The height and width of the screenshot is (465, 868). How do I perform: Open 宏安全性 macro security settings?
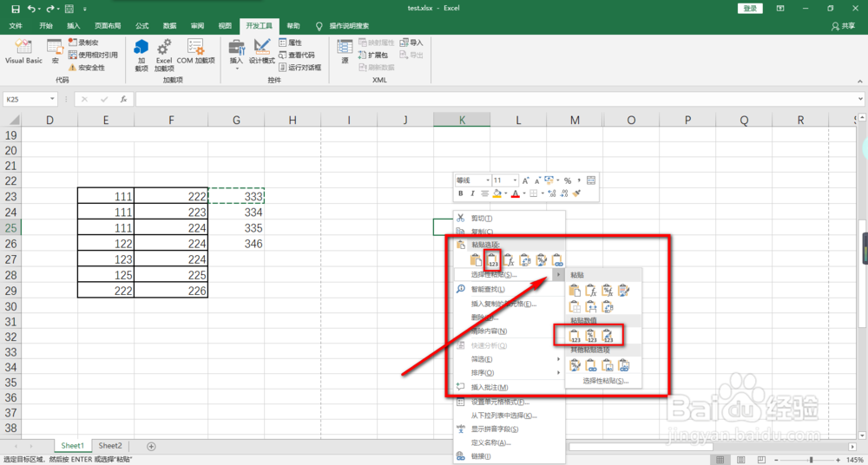point(86,68)
